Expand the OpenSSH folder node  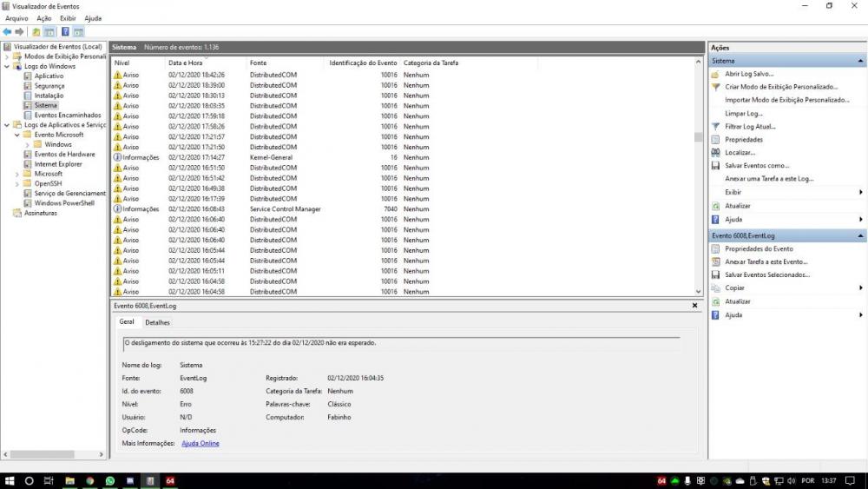pyautogui.click(x=17, y=184)
